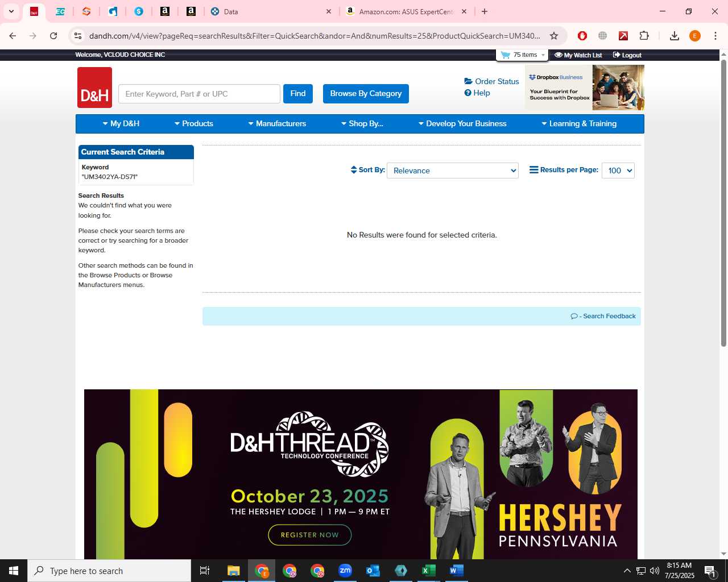
Task: Open a new browser tab
Action: point(485,11)
